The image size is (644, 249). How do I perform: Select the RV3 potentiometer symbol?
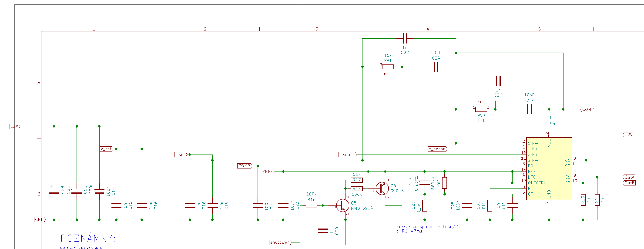click(481, 109)
